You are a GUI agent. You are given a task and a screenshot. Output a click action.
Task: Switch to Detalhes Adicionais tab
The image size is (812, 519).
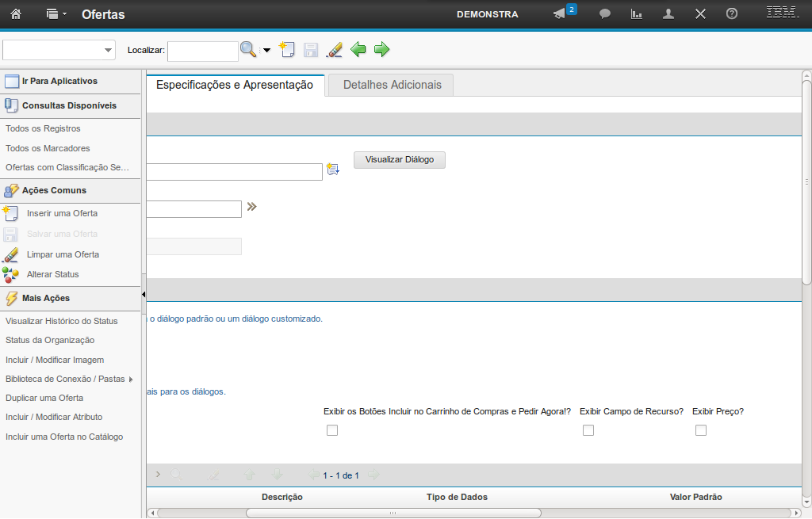tap(392, 85)
